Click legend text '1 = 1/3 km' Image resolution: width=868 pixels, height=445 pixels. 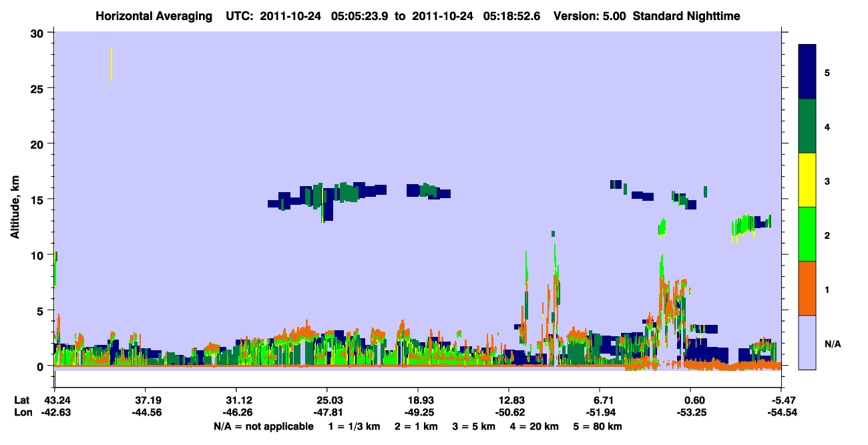click(354, 426)
